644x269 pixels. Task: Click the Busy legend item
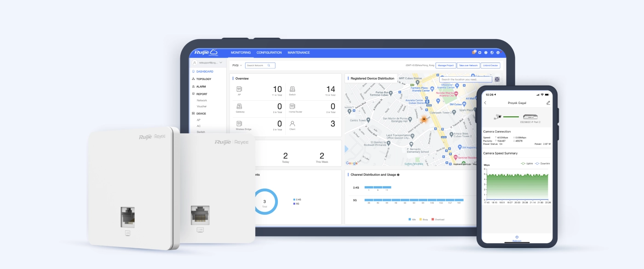click(x=423, y=219)
